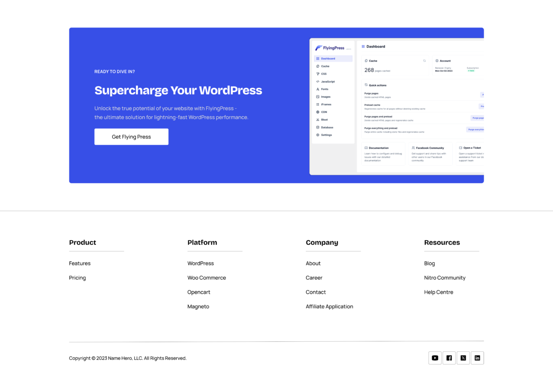Click the Mon Oct 02 2023 expiry date

444,71
